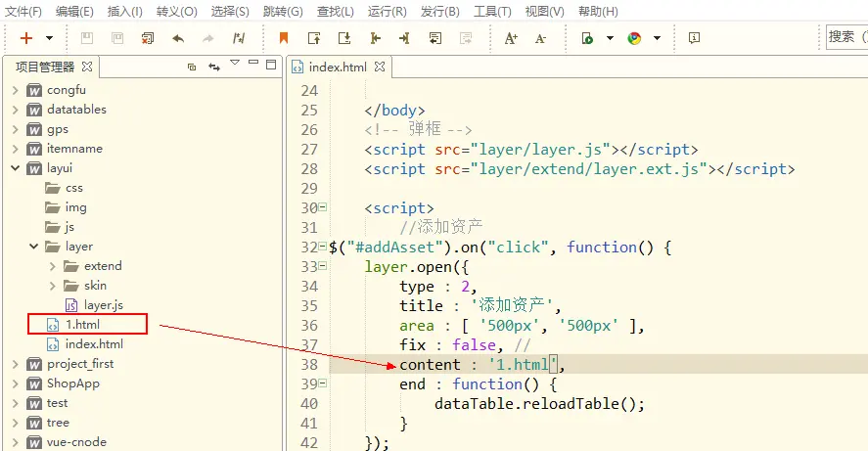Collapse code fold at line 32
Image resolution: width=868 pixels, height=451 pixels.
(x=323, y=247)
